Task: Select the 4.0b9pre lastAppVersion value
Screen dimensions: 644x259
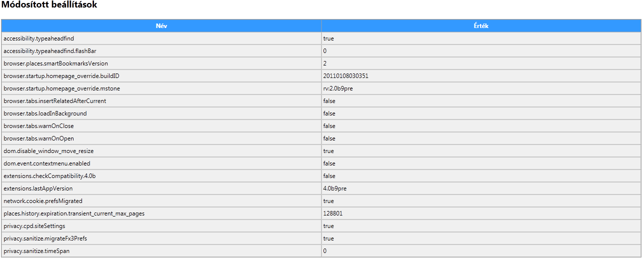Action: pyautogui.click(x=334, y=188)
